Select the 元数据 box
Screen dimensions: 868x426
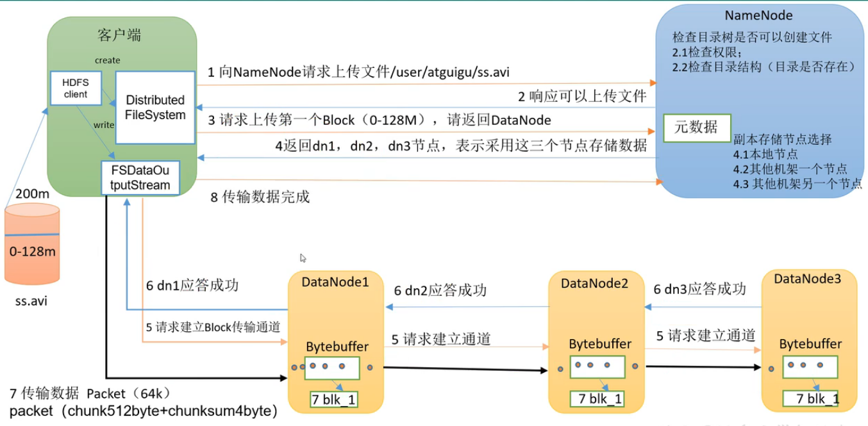(x=696, y=127)
